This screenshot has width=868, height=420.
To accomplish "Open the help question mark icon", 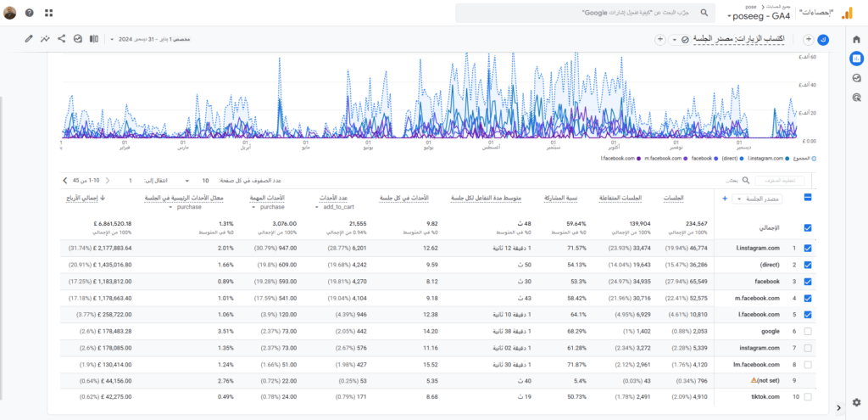I will [x=30, y=13].
